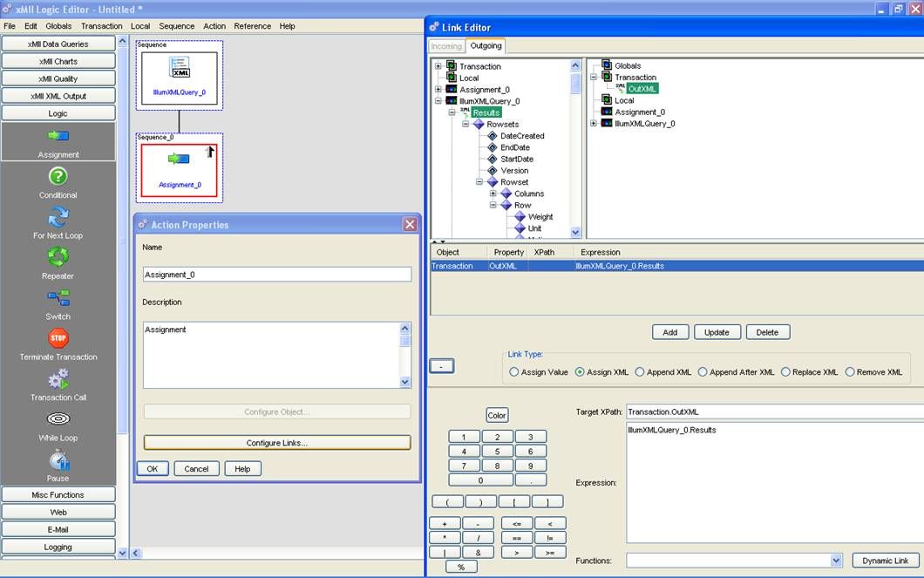924x578 pixels.
Task: Click the Unit column icon under Row
Action: [520, 228]
